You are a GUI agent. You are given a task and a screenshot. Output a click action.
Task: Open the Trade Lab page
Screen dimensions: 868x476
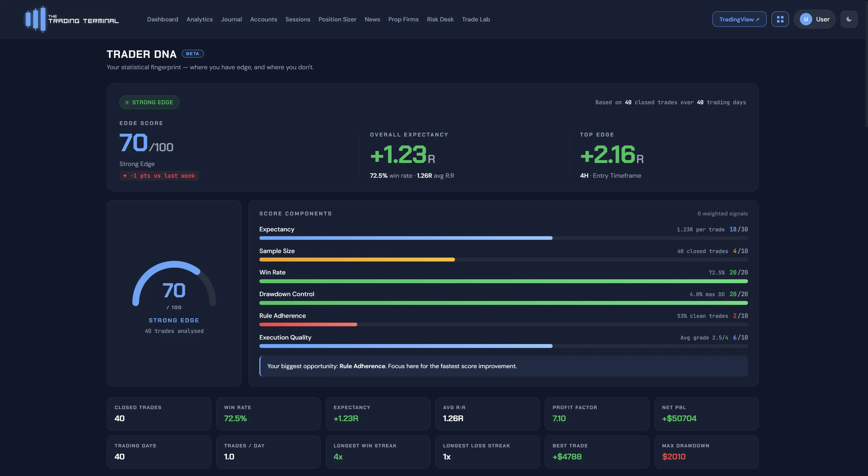(x=476, y=19)
